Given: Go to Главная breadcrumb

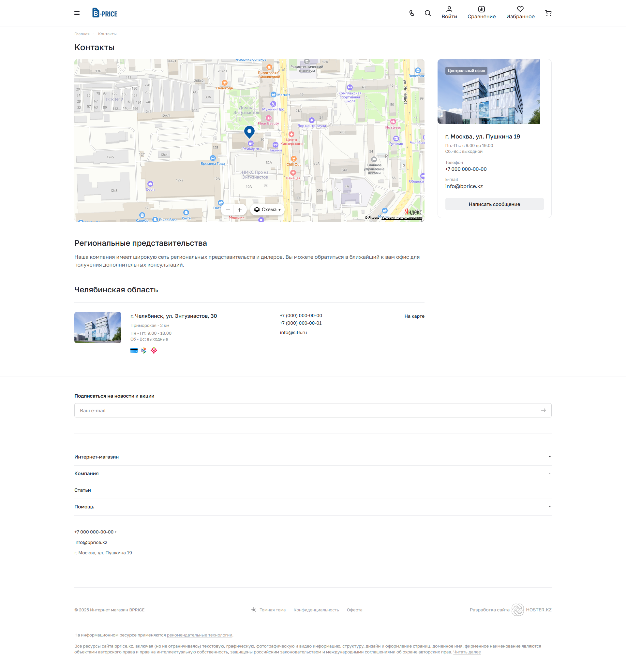Looking at the screenshot, I should click(82, 34).
